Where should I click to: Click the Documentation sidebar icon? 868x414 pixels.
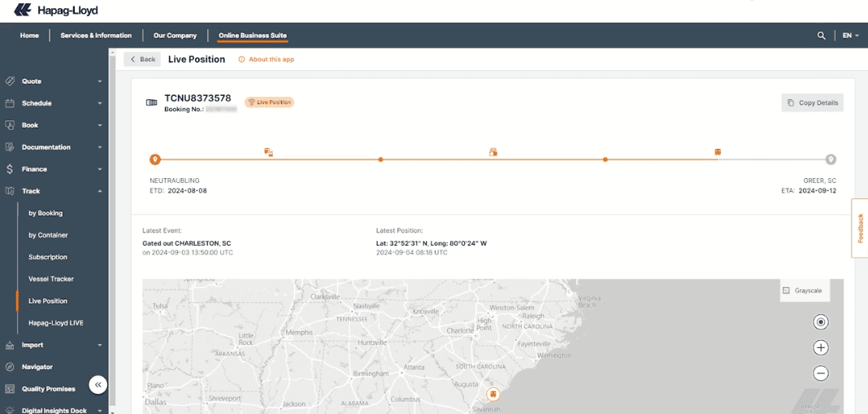pyautogui.click(x=10, y=147)
